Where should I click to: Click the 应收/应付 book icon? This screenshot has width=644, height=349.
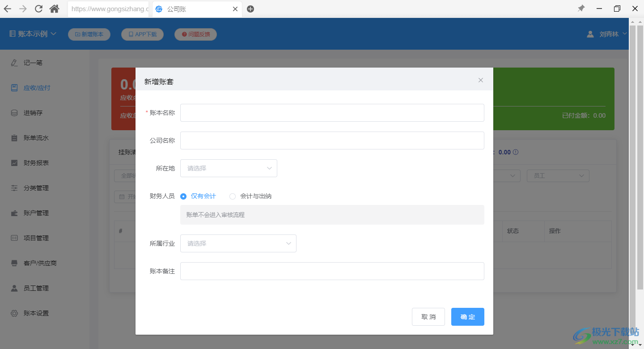pyautogui.click(x=14, y=88)
